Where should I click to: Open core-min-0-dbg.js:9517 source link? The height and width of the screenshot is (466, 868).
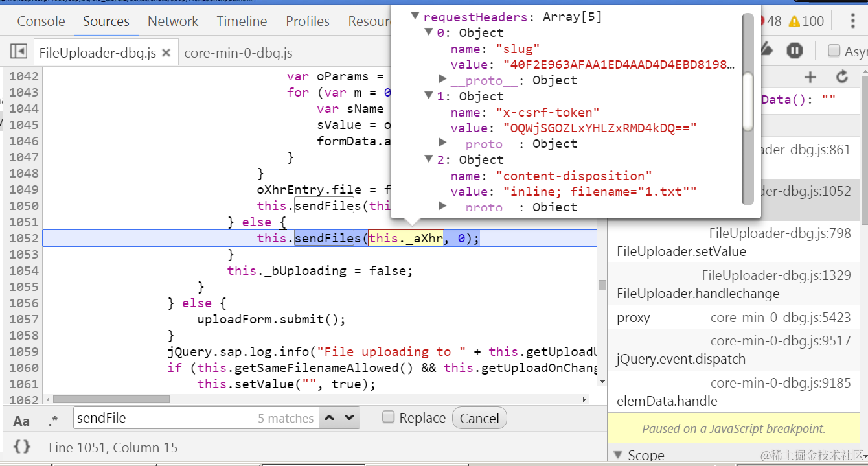point(781,341)
